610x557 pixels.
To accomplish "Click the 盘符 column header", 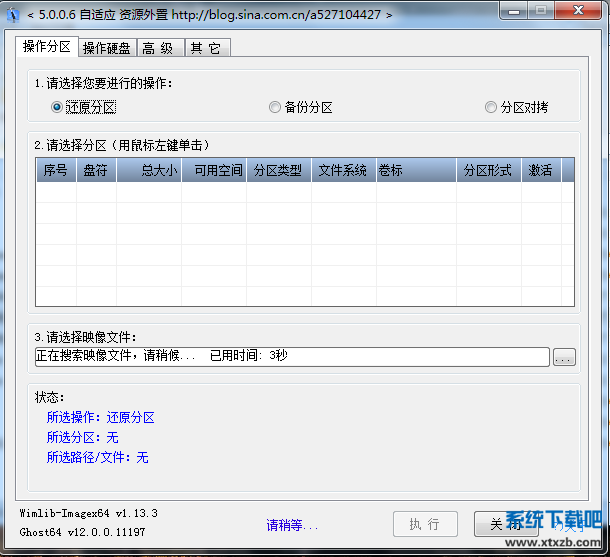I will tap(96, 170).
